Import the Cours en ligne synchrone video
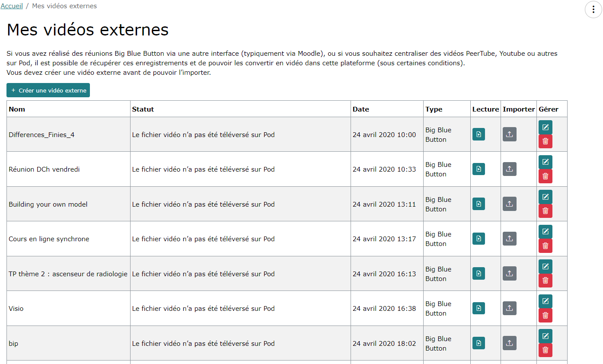603x364 pixels. [x=509, y=239]
